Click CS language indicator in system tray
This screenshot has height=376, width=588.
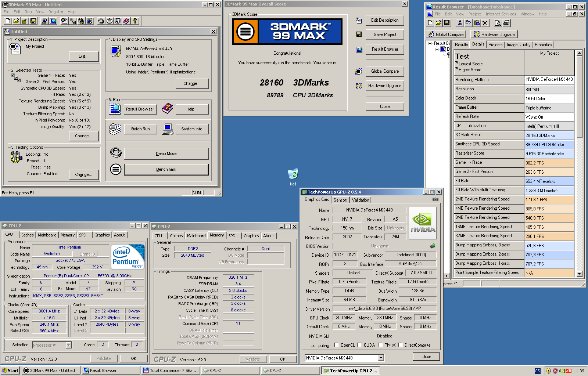(x=537, y=371)
